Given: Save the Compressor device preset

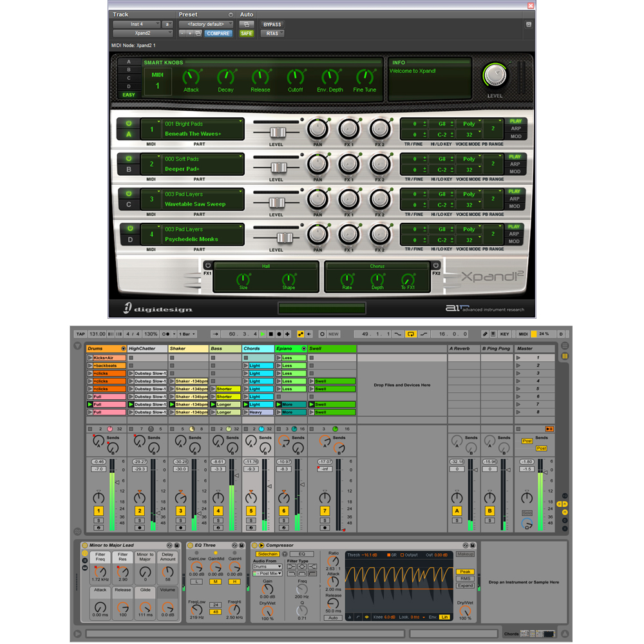Looking at the screenshot, I should pyautogui.click(x=473, y=545).
